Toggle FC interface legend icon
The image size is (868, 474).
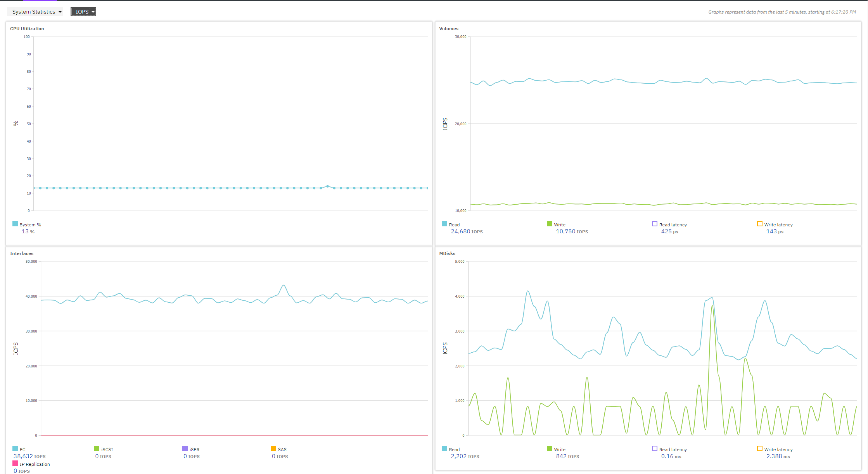tap(15, 448)
